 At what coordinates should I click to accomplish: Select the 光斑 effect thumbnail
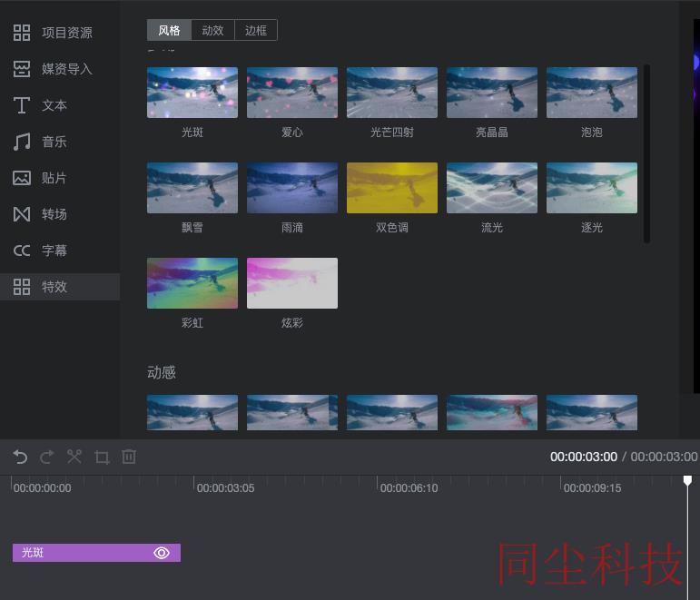192,93
